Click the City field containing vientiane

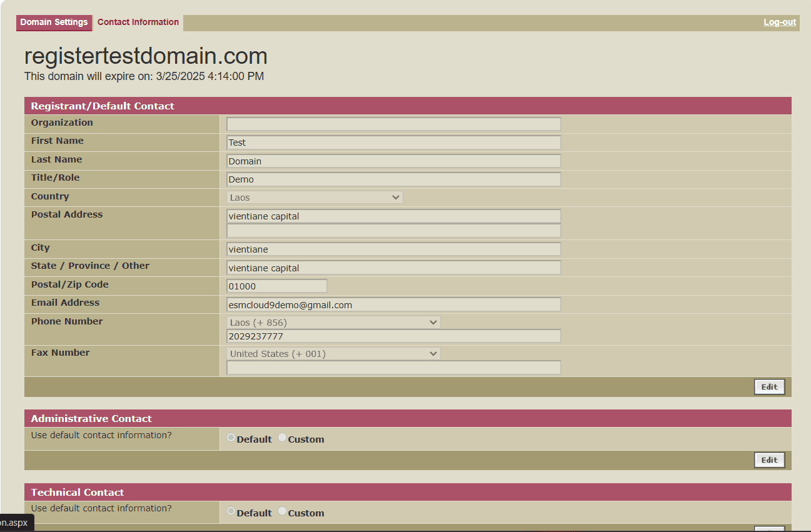[x=393, y=249]
